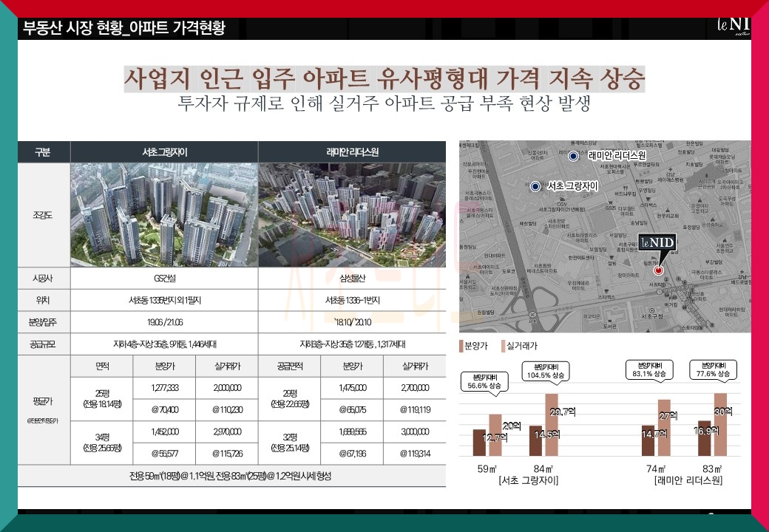
Task: Click the '25평 (전용 18.14평)' cell
Action: point(102,399)
